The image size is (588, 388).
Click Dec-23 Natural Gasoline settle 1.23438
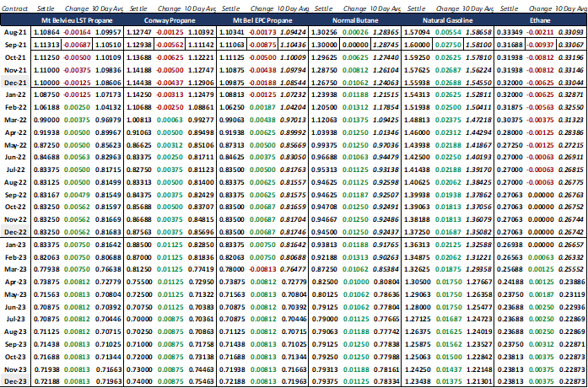point(418,381)
